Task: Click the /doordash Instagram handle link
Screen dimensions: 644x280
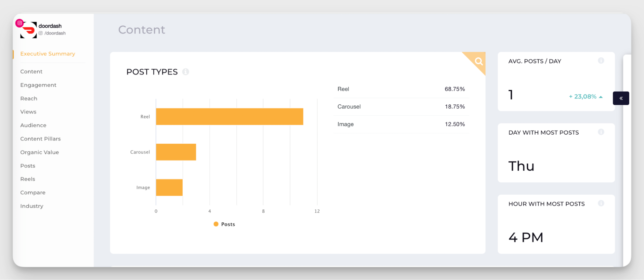Action: coord(55,33)
